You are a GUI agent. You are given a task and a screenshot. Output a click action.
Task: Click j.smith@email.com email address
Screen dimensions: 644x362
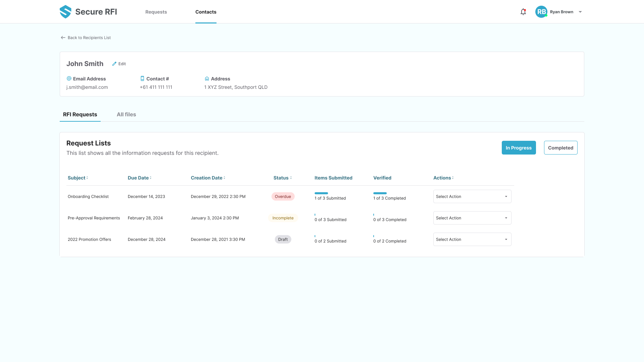(87, 87)
